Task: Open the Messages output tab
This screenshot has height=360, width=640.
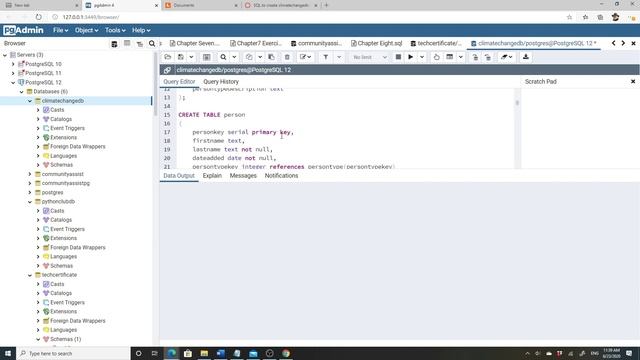Action: (243, 176)
